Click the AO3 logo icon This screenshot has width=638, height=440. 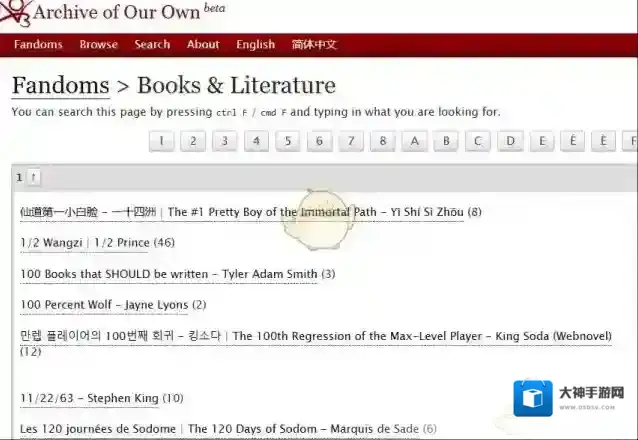pos(15,12)
